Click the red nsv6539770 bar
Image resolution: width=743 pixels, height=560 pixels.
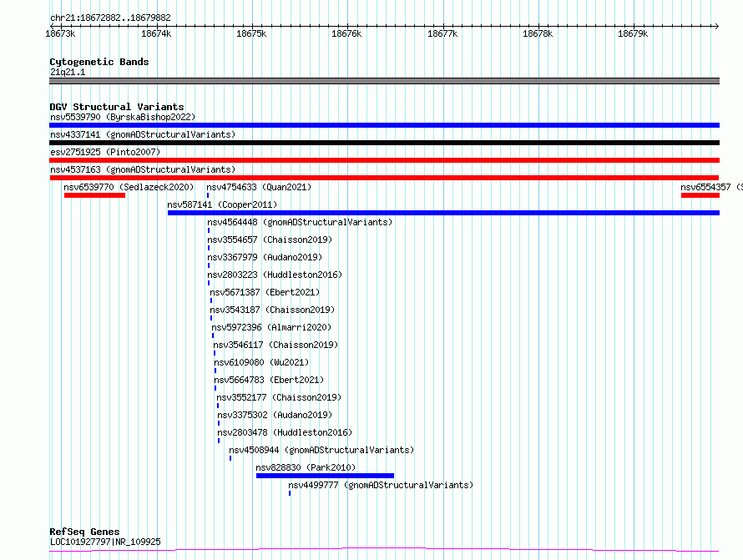coord(95,195)
